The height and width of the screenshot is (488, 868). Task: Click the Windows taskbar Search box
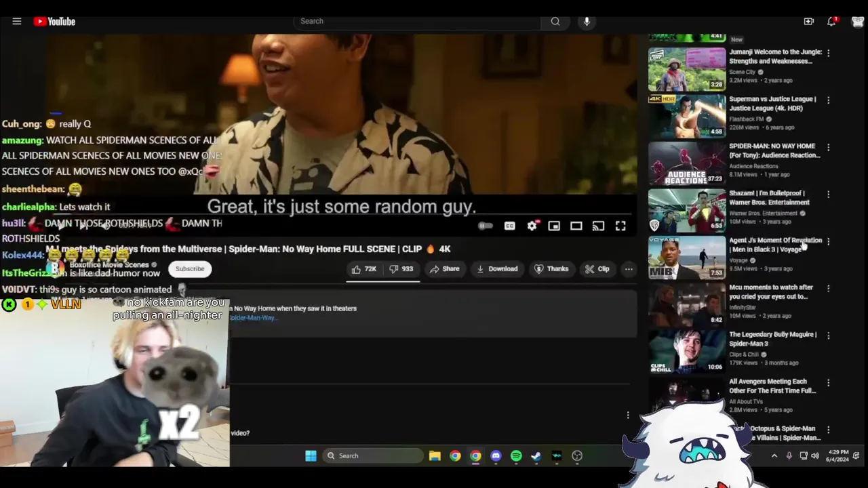372,456
